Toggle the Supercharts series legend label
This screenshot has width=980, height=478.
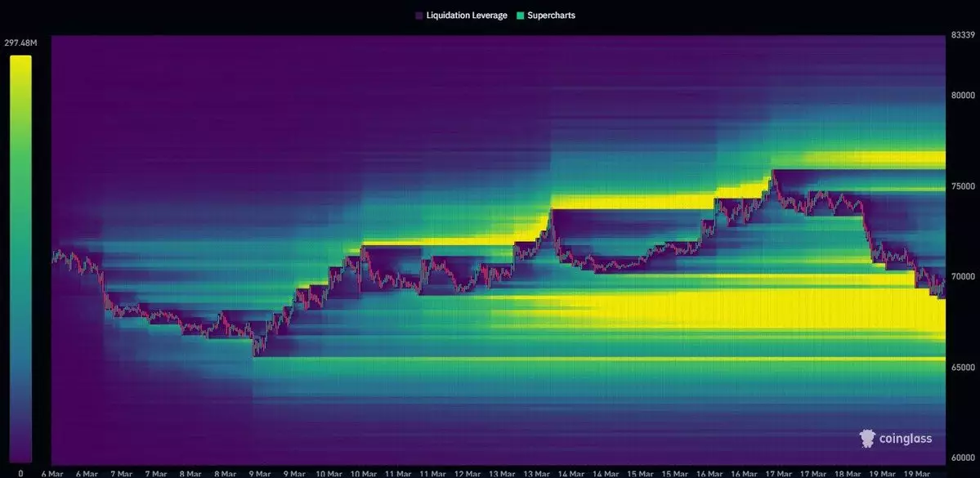pyautogui.click(x=551, y=16)
